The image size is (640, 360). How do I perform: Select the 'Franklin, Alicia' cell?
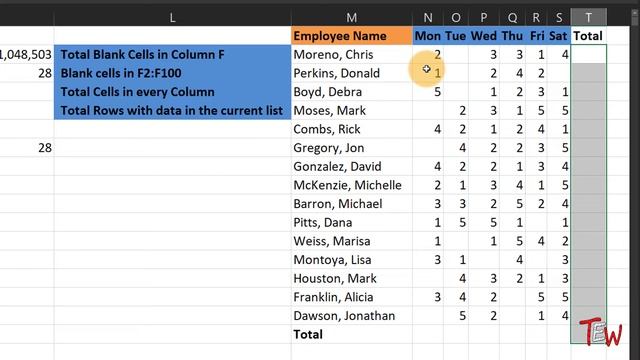351,297
